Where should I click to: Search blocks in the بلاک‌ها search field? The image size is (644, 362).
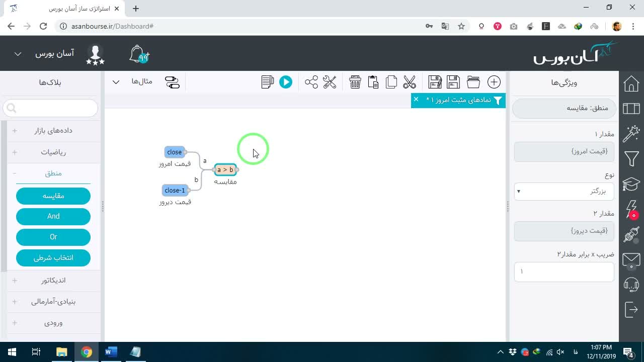click(x=50, y=108)
